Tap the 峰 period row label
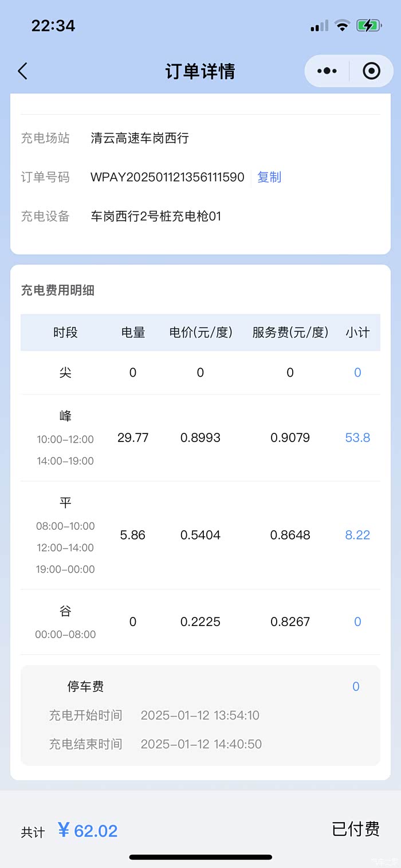 [65, 416]
